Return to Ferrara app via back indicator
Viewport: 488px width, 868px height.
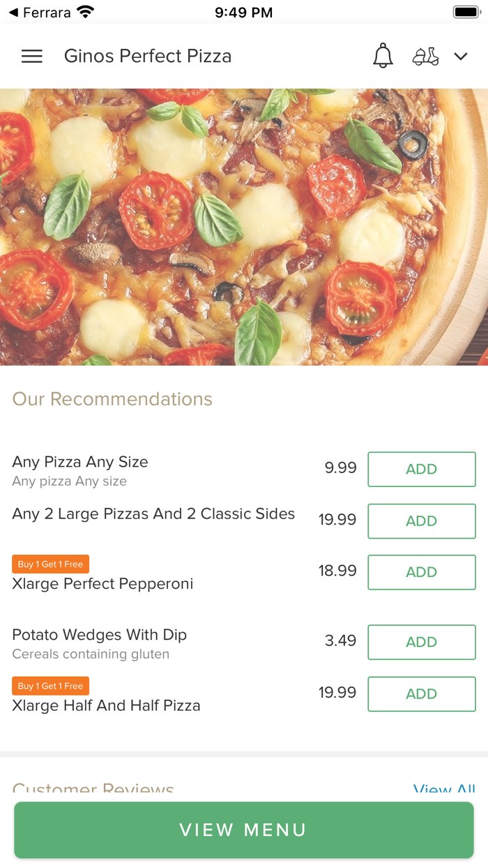[x=11, y=11]
